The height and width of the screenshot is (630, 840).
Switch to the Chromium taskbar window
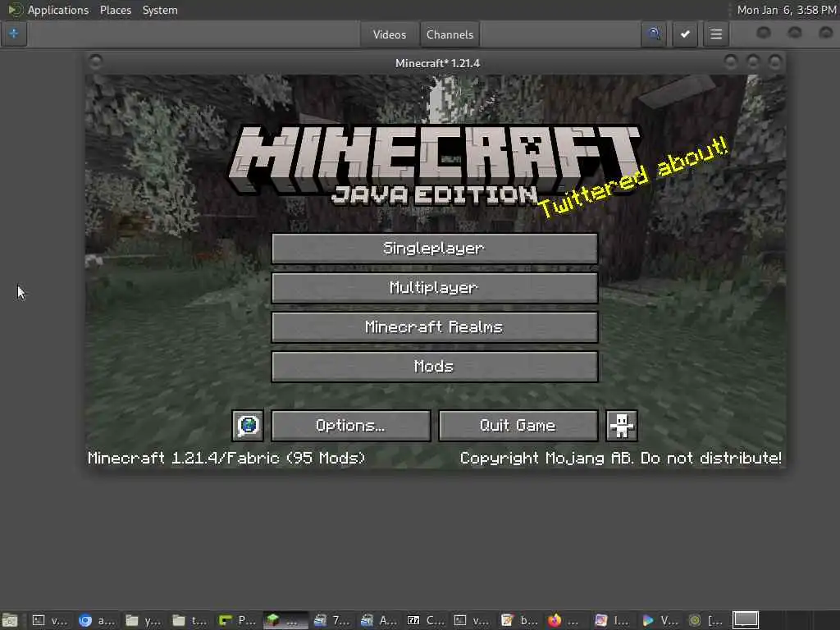97,620
